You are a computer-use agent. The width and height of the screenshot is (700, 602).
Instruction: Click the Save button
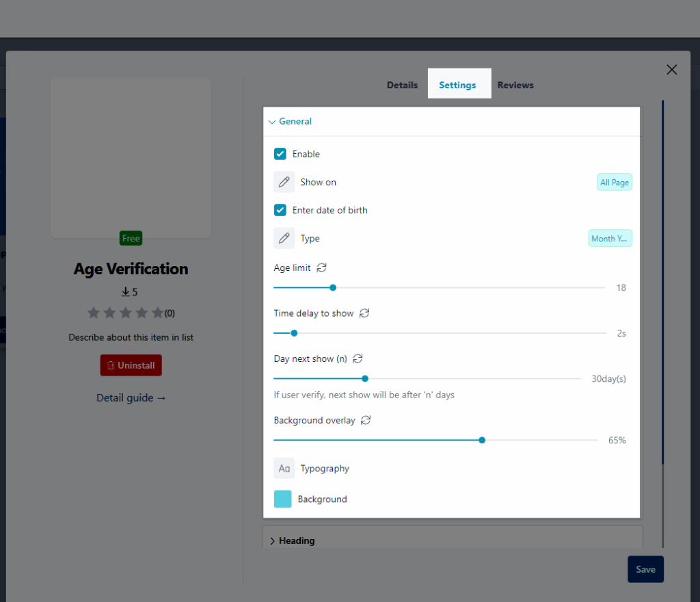pyautogui.click(x=645, y=569)
